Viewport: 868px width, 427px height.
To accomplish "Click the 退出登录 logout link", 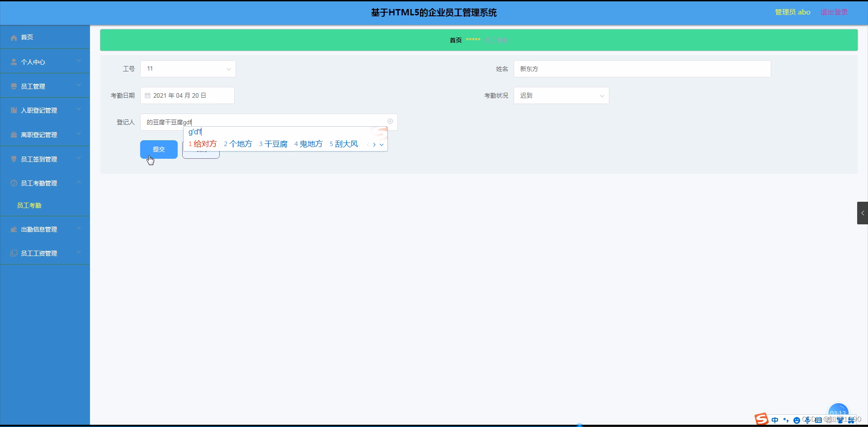I will (x=834, y=12).
